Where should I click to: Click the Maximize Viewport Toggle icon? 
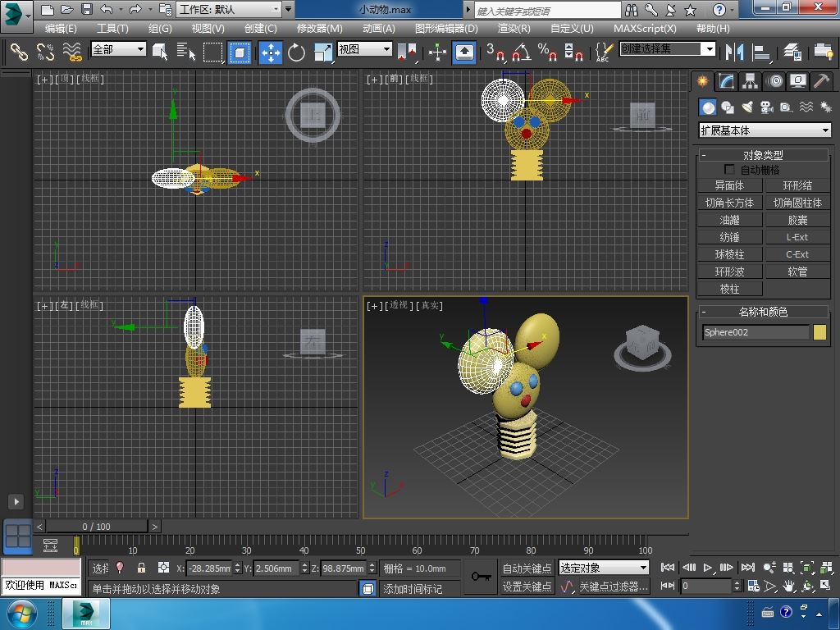pyautogui.click(x=825, y=586)
